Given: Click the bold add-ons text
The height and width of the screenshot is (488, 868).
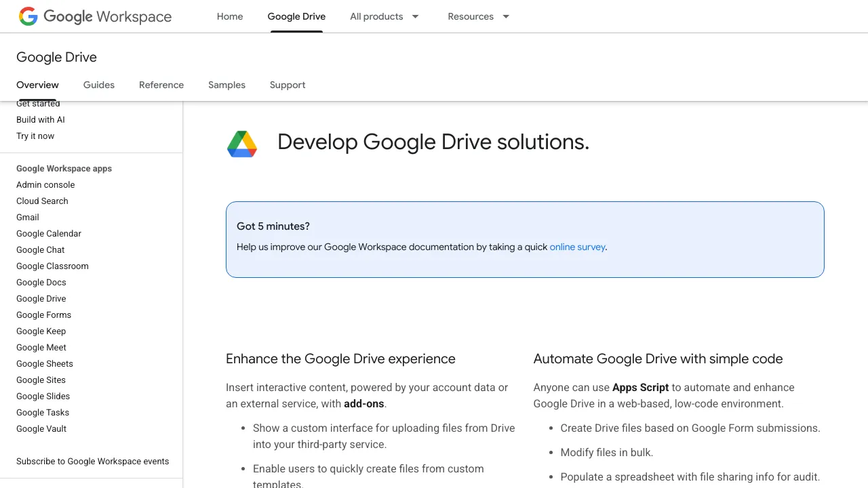Looking at the screenshot, I should (x=364, y=404).
